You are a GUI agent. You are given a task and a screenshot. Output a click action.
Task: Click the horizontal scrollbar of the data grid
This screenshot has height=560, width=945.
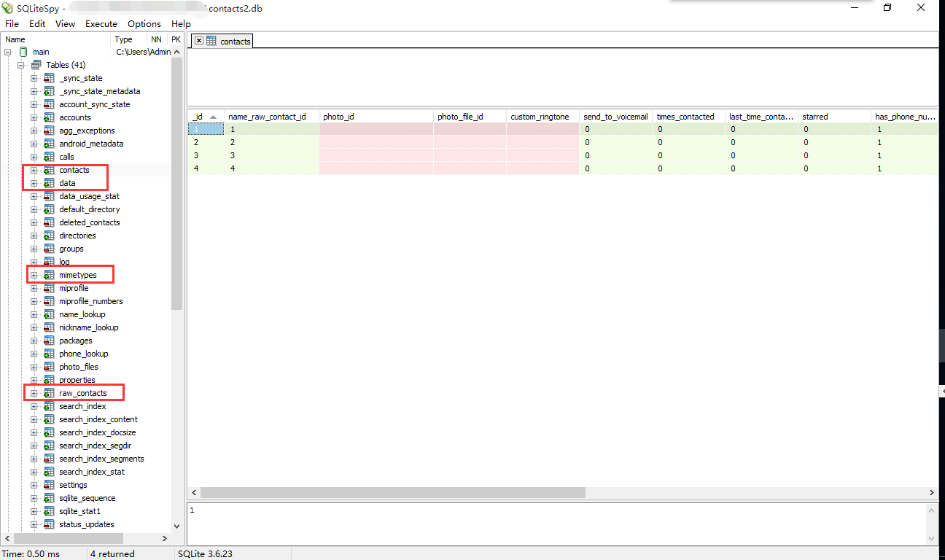(393, 493)
